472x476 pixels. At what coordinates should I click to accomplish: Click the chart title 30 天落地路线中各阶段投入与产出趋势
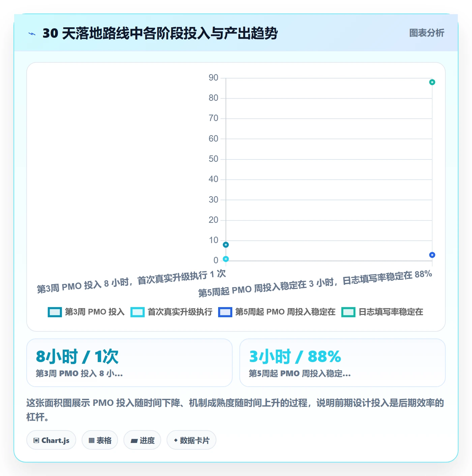click(160, 33)
